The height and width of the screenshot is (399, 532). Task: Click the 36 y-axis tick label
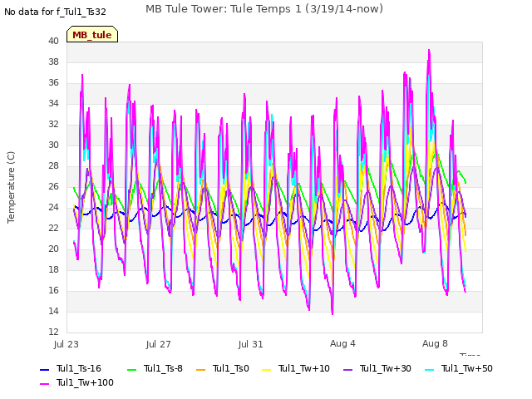pos(53,82)
